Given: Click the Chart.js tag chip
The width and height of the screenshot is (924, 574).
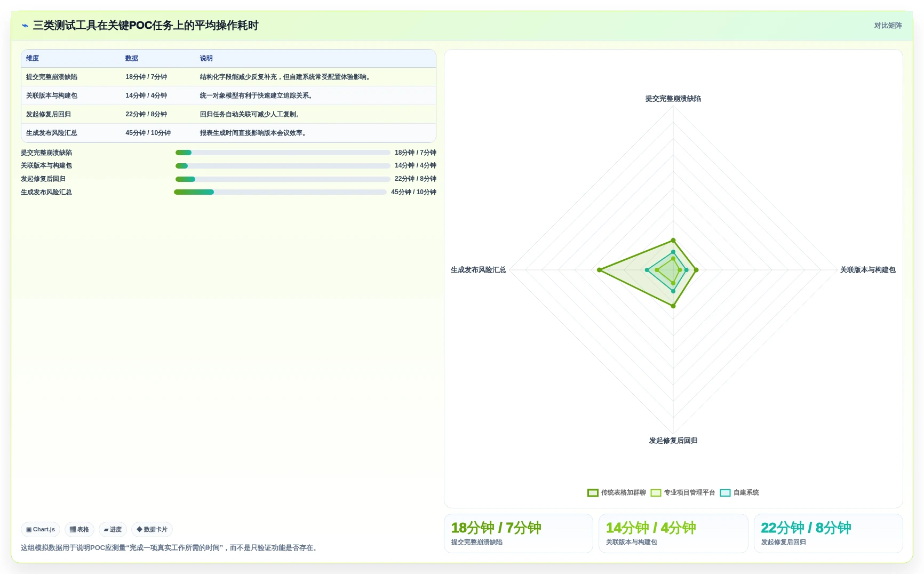Looking at the screenshot, I should pos(41,529).
